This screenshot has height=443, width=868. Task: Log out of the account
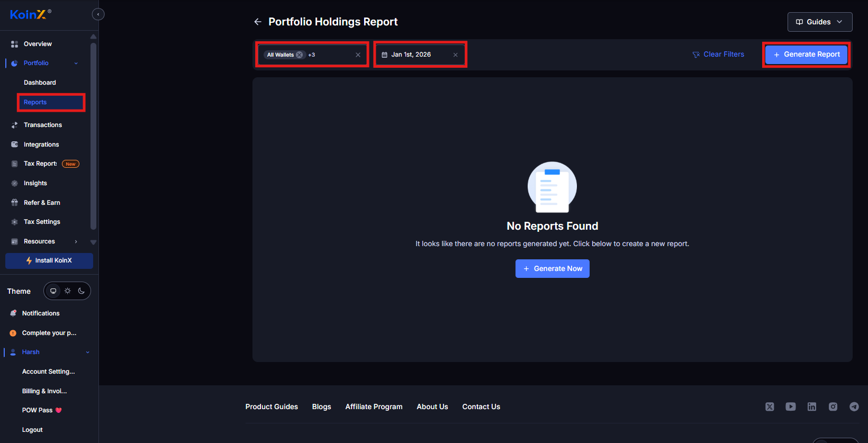[x=32, y=430]
